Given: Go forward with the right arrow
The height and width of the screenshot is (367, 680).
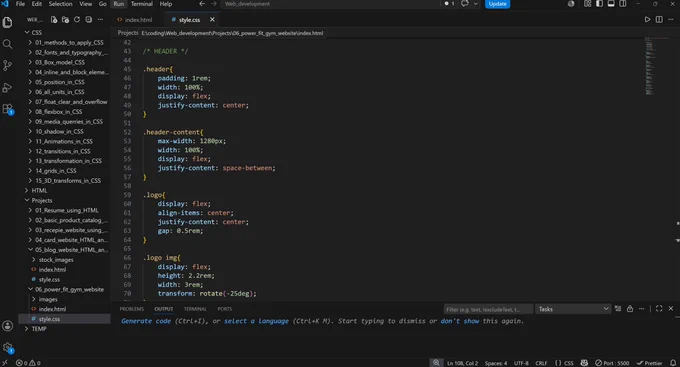Looking at the screenshot, I should click(214, 3).
